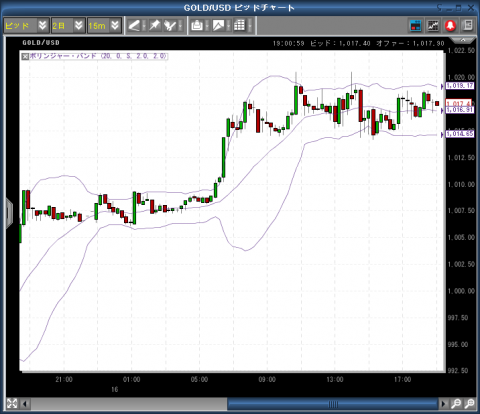Image resolution: width=480 pixels, height=414 pixels.
Task: Click the fit-to-screen expand icon
Action: pos(12,404)
